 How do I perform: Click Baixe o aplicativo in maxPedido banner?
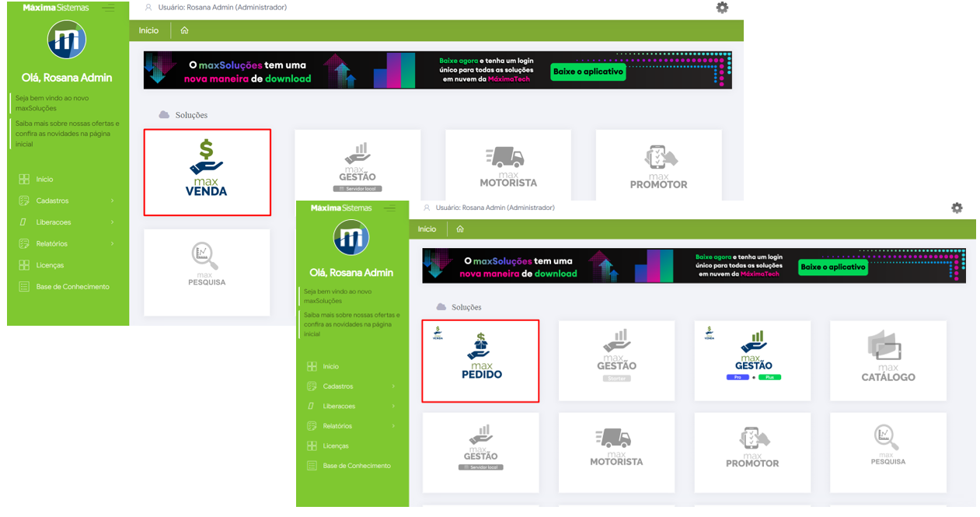[833, 267]
